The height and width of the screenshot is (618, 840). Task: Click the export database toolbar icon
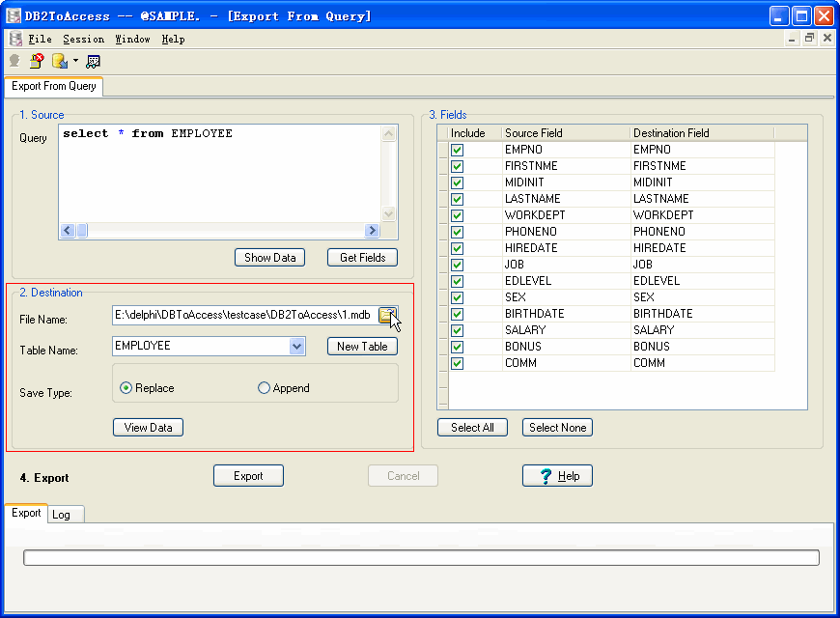60,61
